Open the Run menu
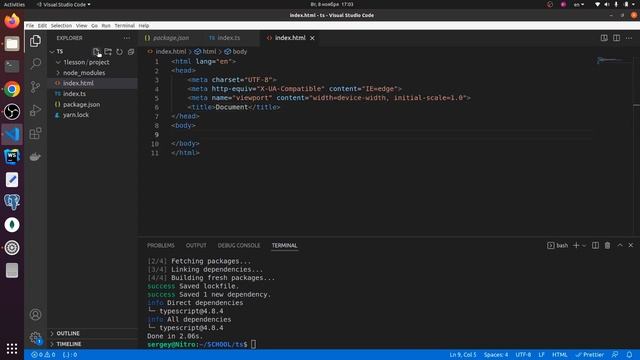 106,25
